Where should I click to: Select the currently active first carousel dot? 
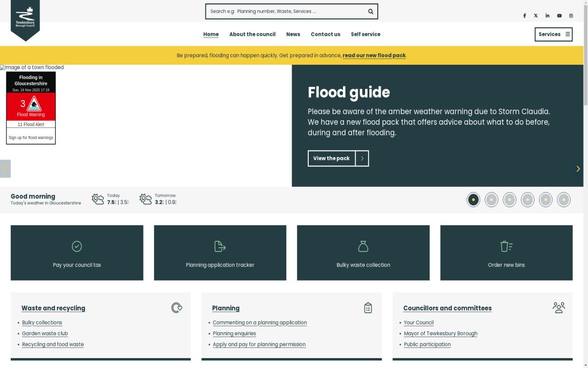473,200
